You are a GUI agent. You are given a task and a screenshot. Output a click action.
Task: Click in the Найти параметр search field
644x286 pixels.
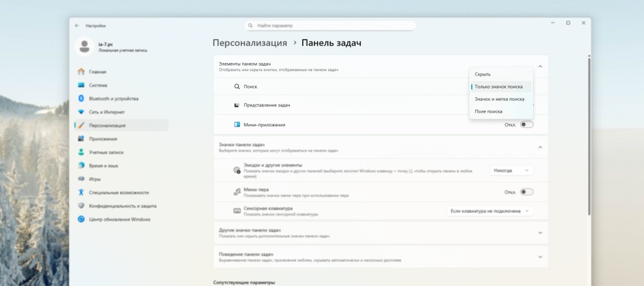(330, 25)
